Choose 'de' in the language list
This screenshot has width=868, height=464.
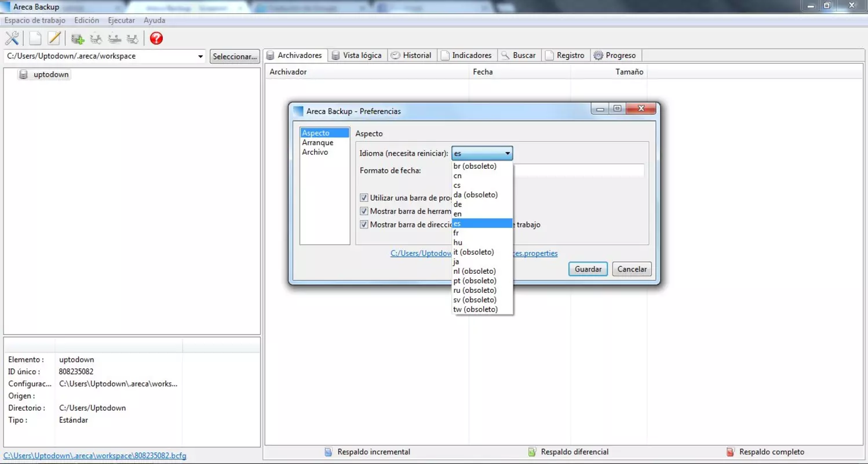coord(482,204)
